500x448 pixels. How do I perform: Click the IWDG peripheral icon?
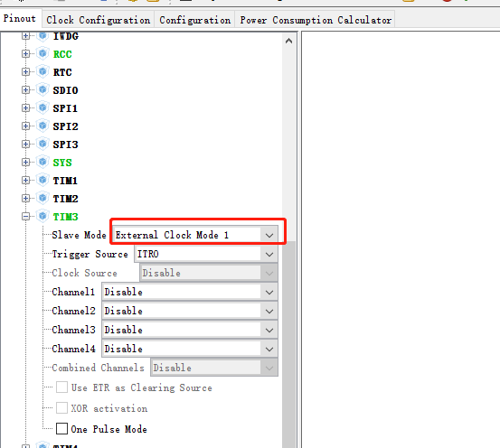42,36
